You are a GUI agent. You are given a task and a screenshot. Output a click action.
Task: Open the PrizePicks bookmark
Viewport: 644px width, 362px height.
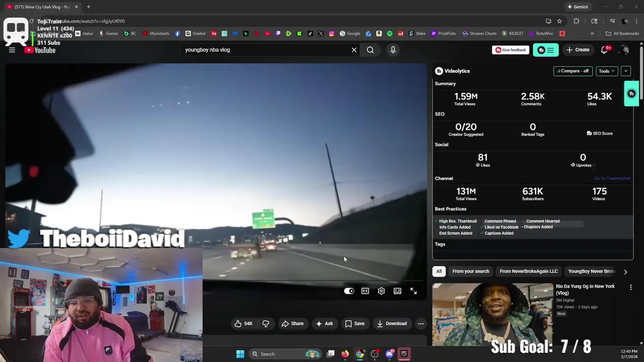point(443,34)
